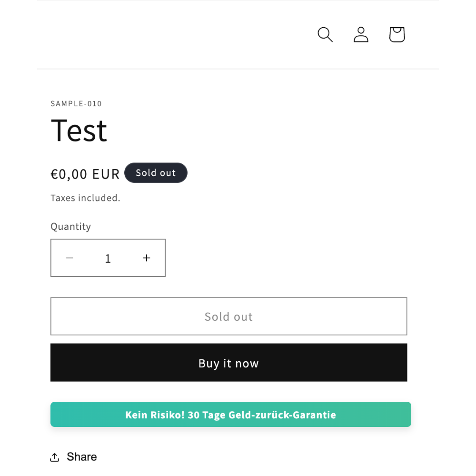This screenshot has height=476, width=476.
Task: Decrease quantity with the minus button
Action: coord(69,258)
